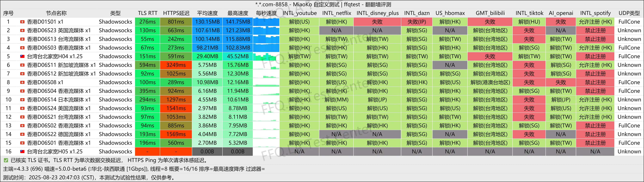The height and width of the screenshot is (182, 644).
Task: Click the 0.00B average speed cell in row 16
Action: pyautogui.click(x=207, y=152)
